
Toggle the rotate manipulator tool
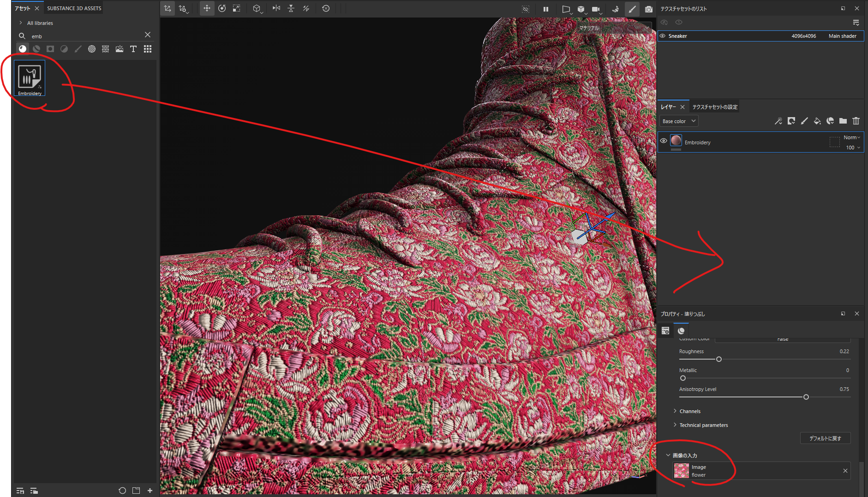point(222,8)
